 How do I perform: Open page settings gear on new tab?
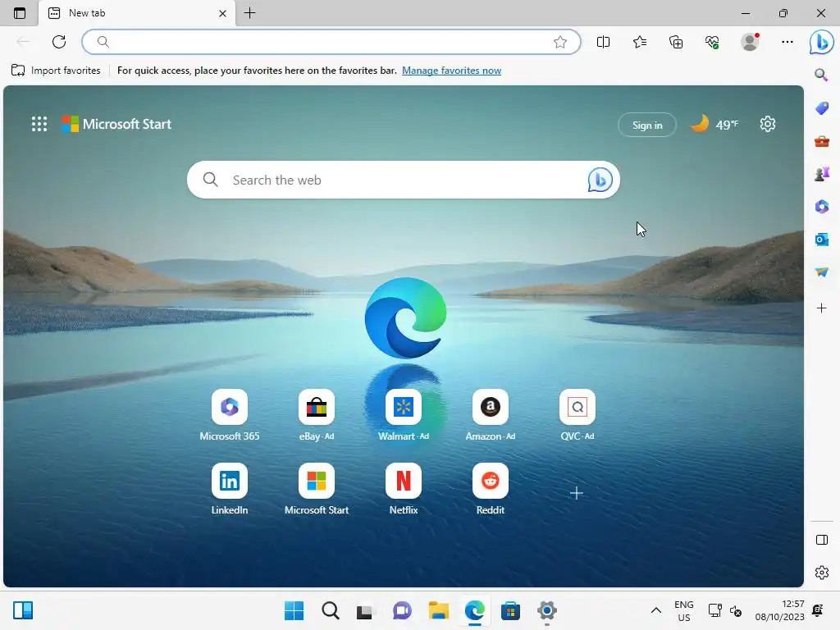(x=768, y=125)
